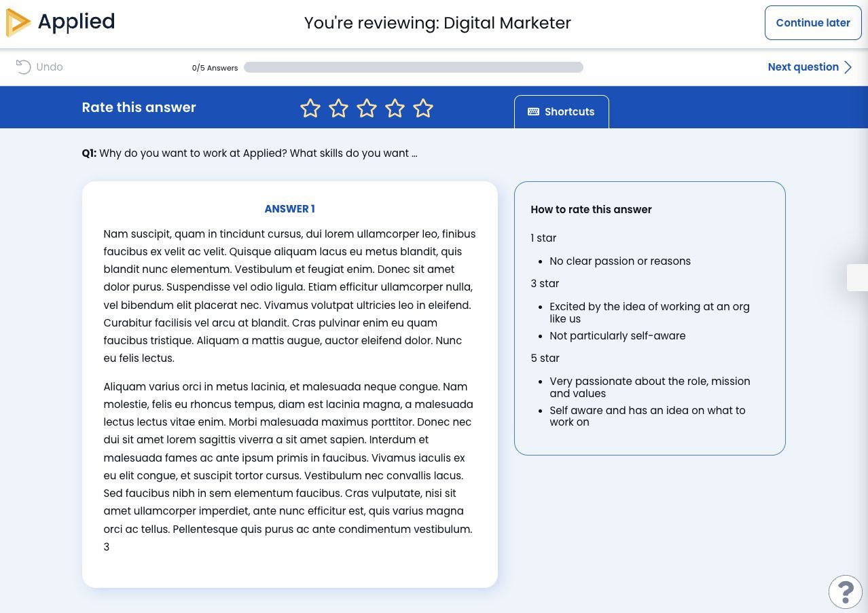Image resolution: width=868 pixels, height=613 pixels.
Task: Click the Continue later button
Action: pos(813,23)
